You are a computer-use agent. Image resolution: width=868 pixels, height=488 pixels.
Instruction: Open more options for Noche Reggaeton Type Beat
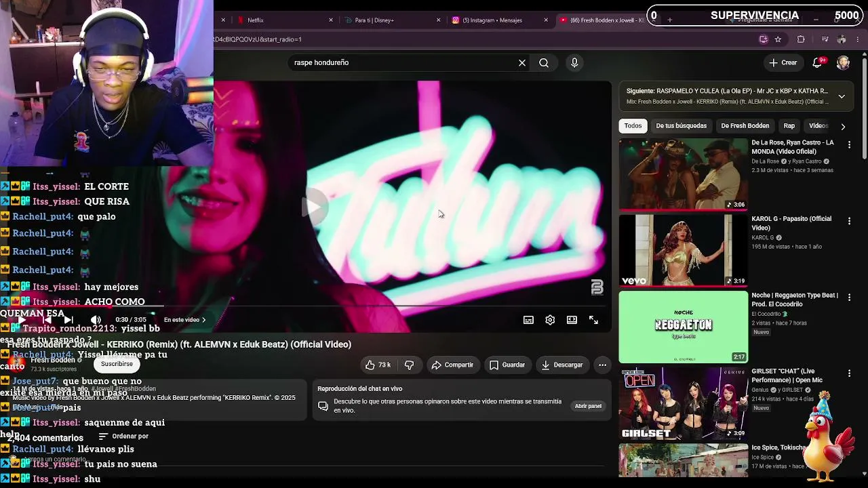849,297
